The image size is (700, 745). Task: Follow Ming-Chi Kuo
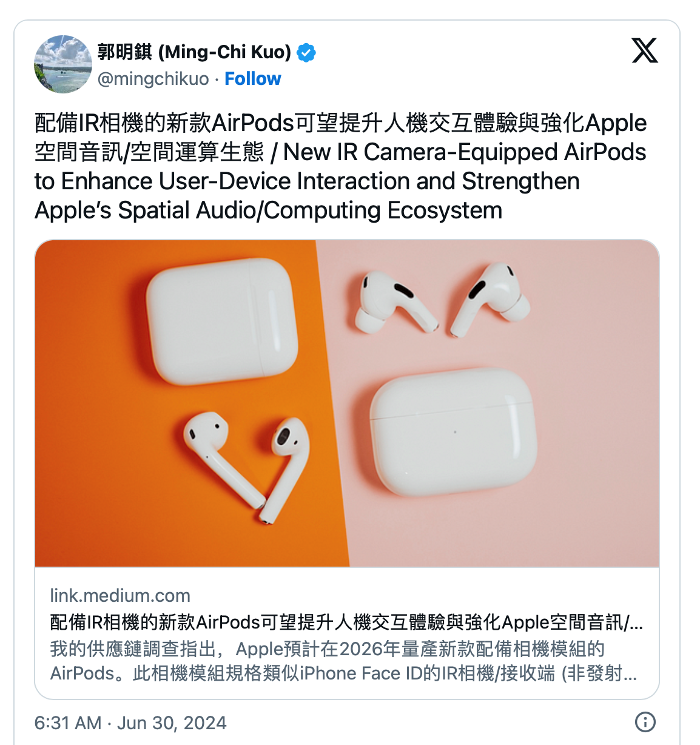coord(252,79)
